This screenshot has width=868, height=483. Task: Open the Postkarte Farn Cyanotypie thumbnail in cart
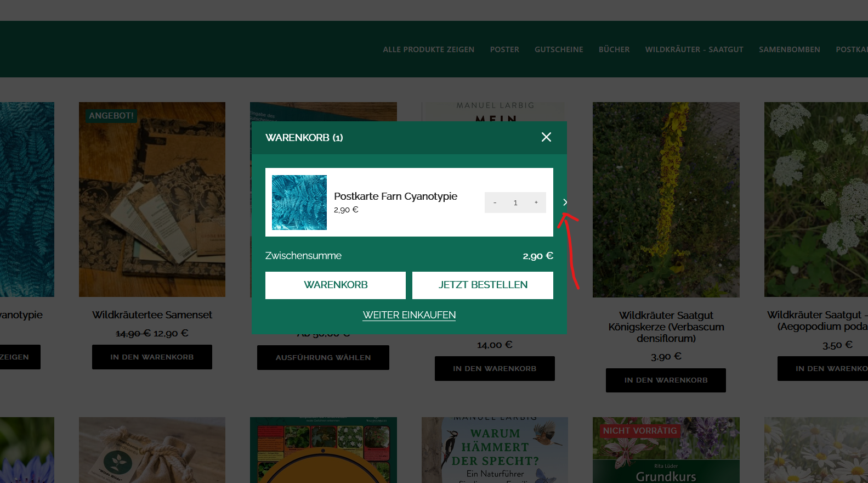pyautogui.click(x=299, y=203)
